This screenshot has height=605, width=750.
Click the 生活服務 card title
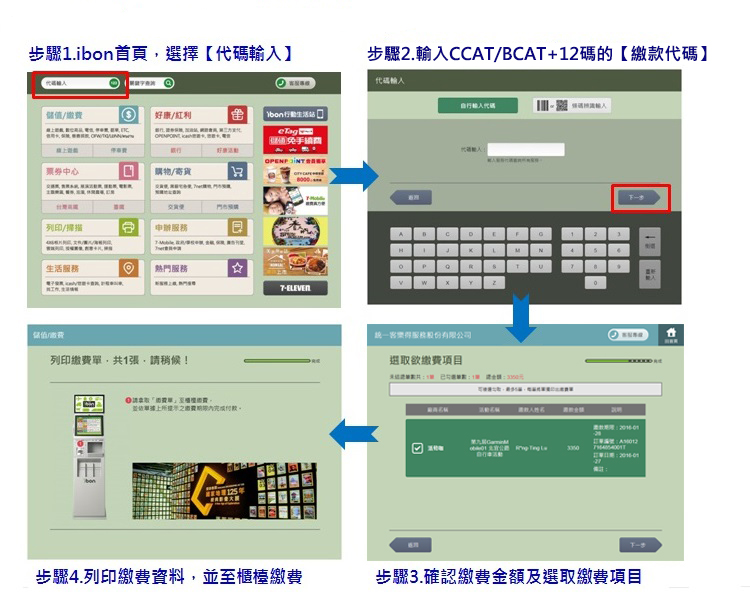click(62, 269)
